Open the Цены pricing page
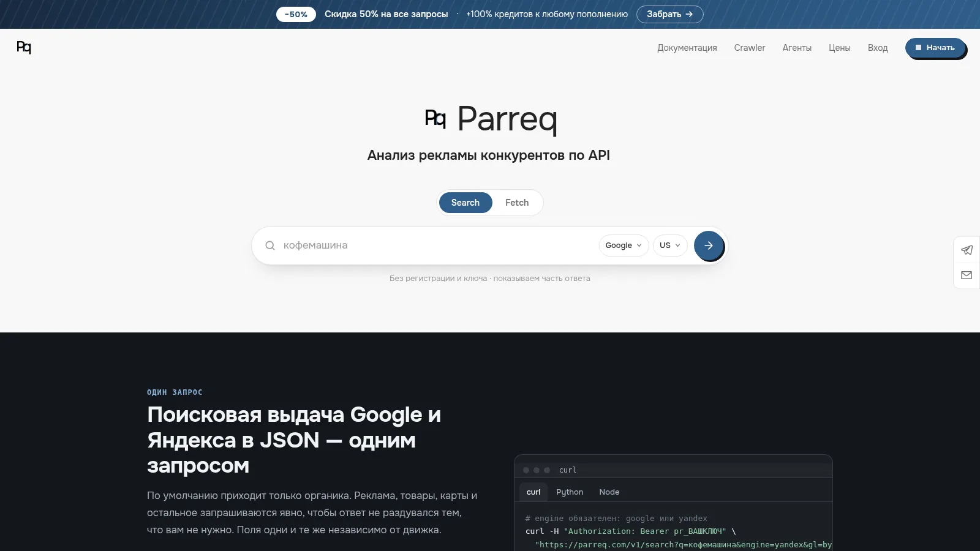The height and width of the screenshot is (551, 980). 840,48
